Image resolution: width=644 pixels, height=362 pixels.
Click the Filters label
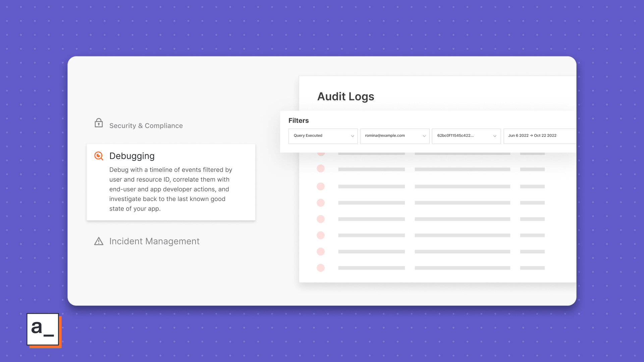coord(299,121)
